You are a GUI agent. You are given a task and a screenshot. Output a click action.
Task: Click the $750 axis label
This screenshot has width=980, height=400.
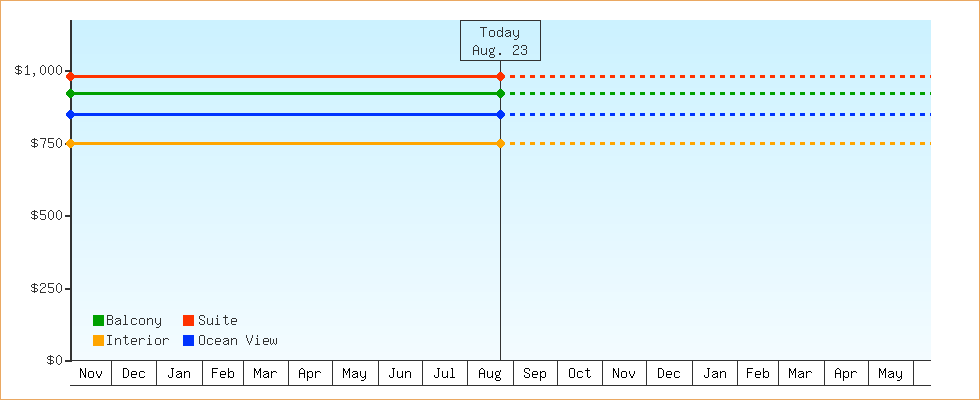(x=47, y=144)
